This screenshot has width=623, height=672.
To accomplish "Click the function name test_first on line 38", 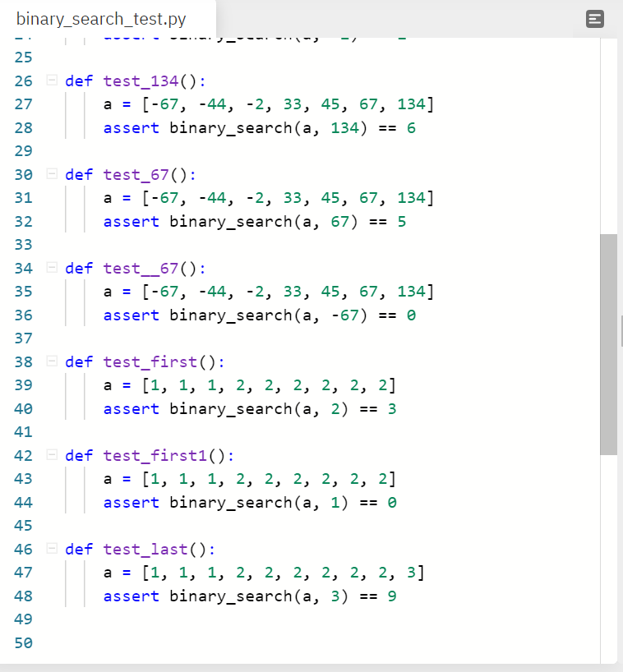I will [150, 362].
